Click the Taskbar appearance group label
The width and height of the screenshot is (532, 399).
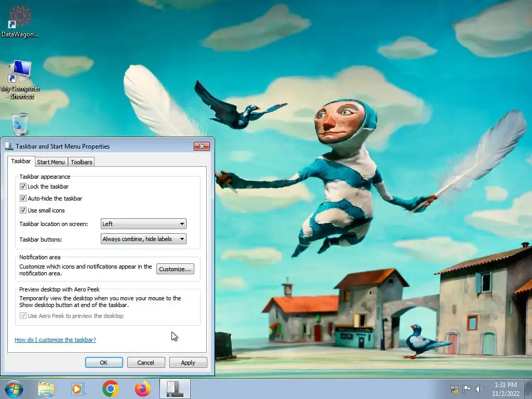[45, 177]
